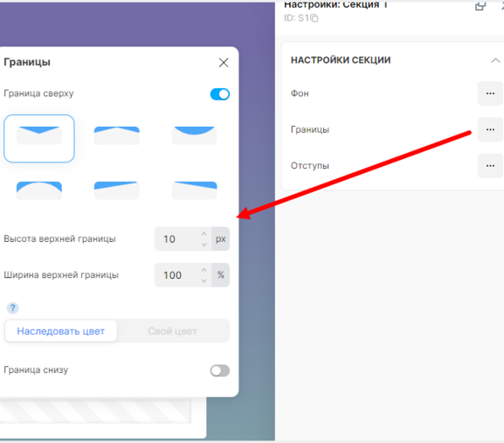Choose the left-slanted border shape
The height and width of the screenshot is (443, 504).
pos(117,190)
